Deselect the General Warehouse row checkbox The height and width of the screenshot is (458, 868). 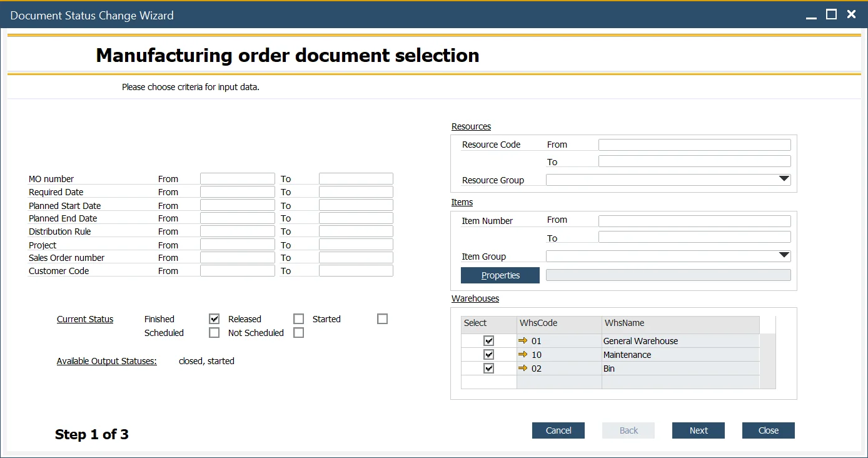(x=489, y=341)
